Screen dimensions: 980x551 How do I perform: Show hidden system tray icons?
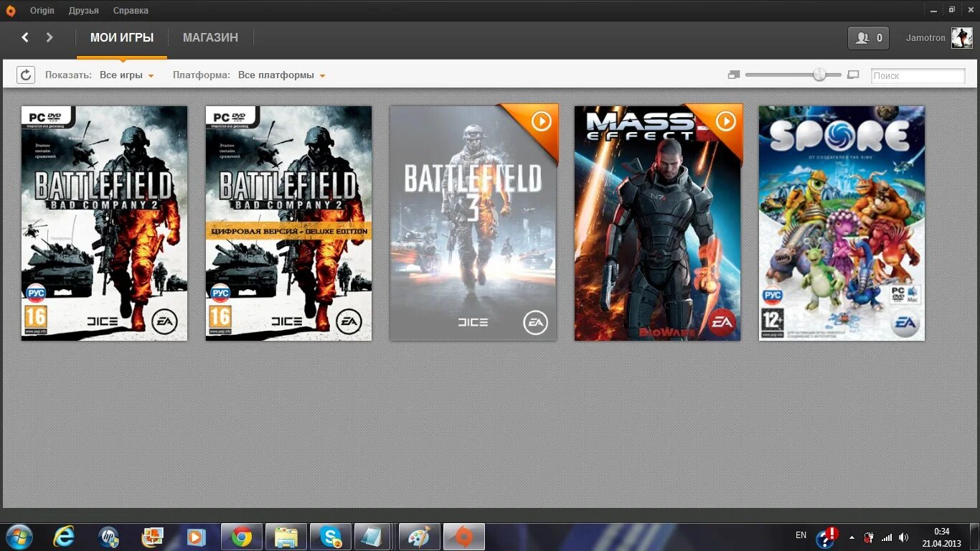[x=852, y=537]
